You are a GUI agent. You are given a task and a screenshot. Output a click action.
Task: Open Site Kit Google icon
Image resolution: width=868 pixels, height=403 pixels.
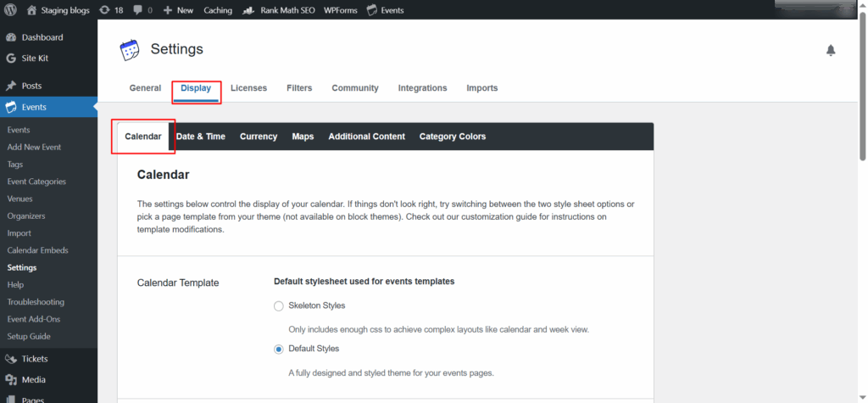click(11, 59)
